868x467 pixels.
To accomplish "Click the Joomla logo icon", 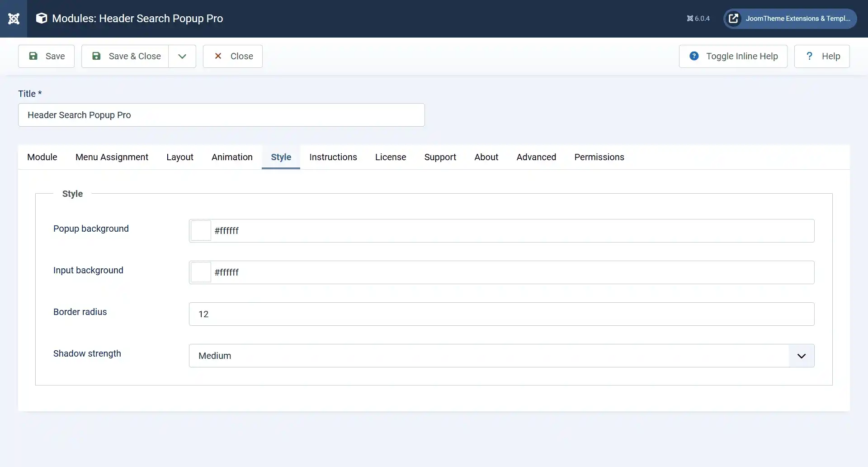I will [x=14, y=19].
